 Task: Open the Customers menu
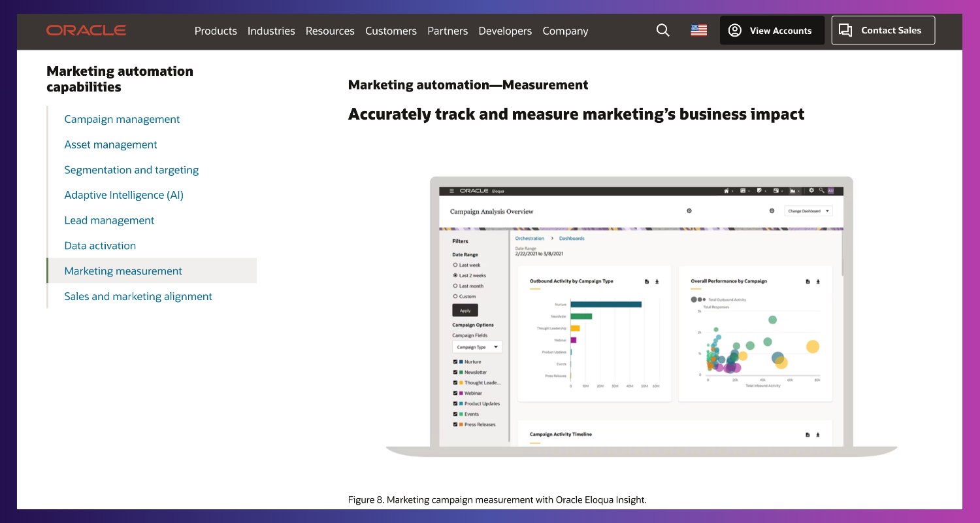point(391,31)
